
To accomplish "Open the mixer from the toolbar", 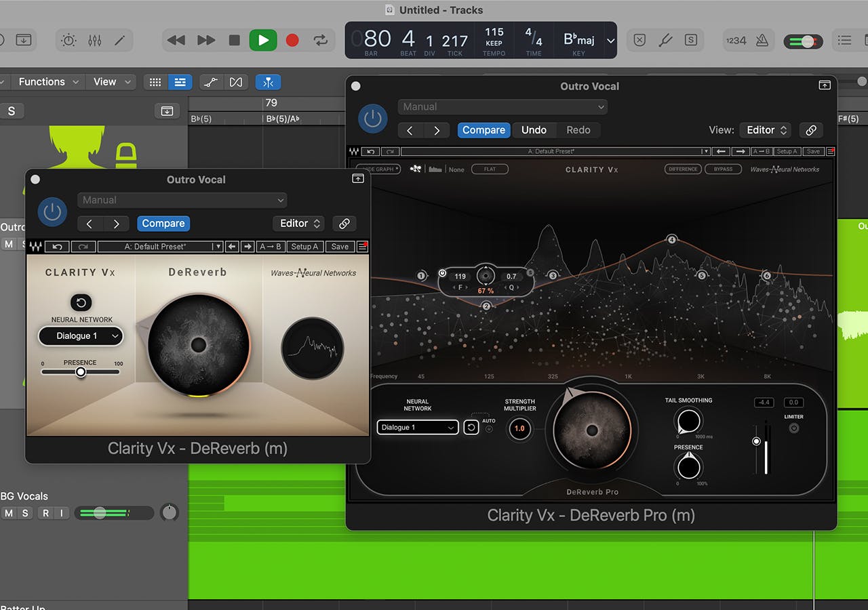I will (x=94, y=40).
